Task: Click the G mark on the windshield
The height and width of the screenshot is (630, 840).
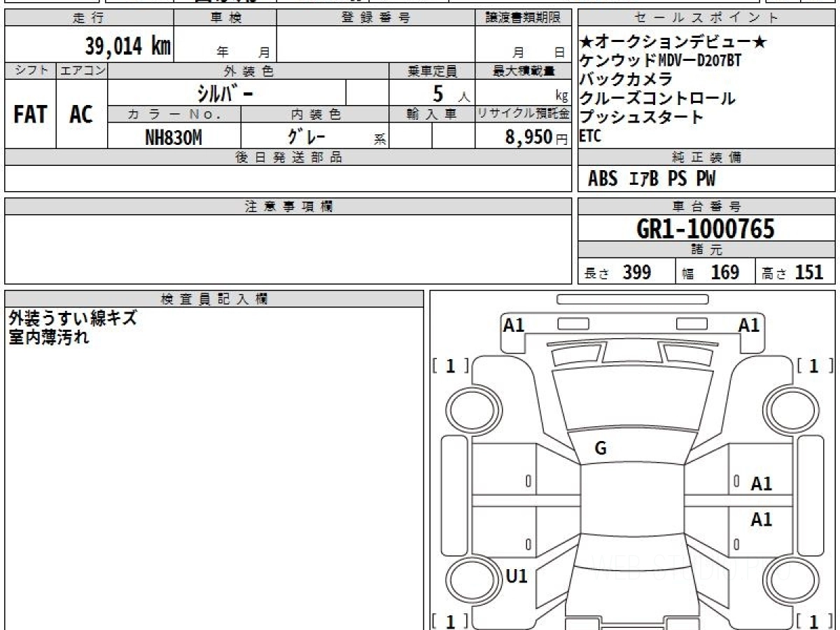Action: point(601,449)
